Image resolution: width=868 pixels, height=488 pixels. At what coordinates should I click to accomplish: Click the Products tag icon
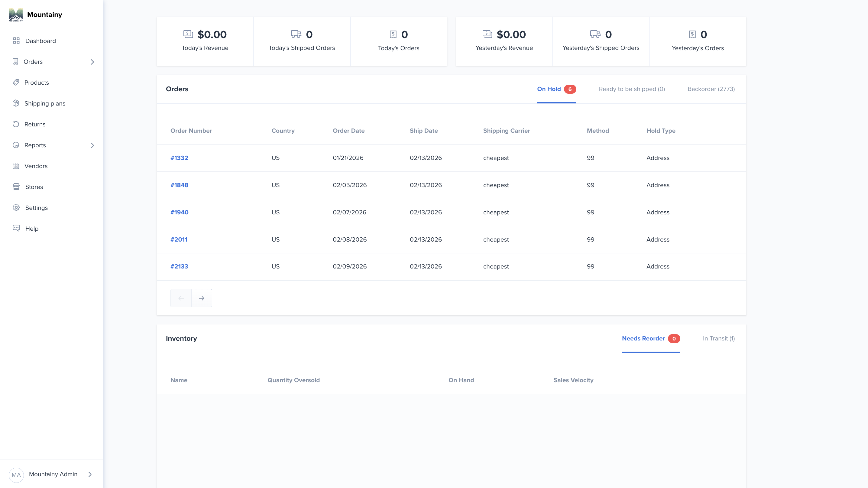coord(16,83)
